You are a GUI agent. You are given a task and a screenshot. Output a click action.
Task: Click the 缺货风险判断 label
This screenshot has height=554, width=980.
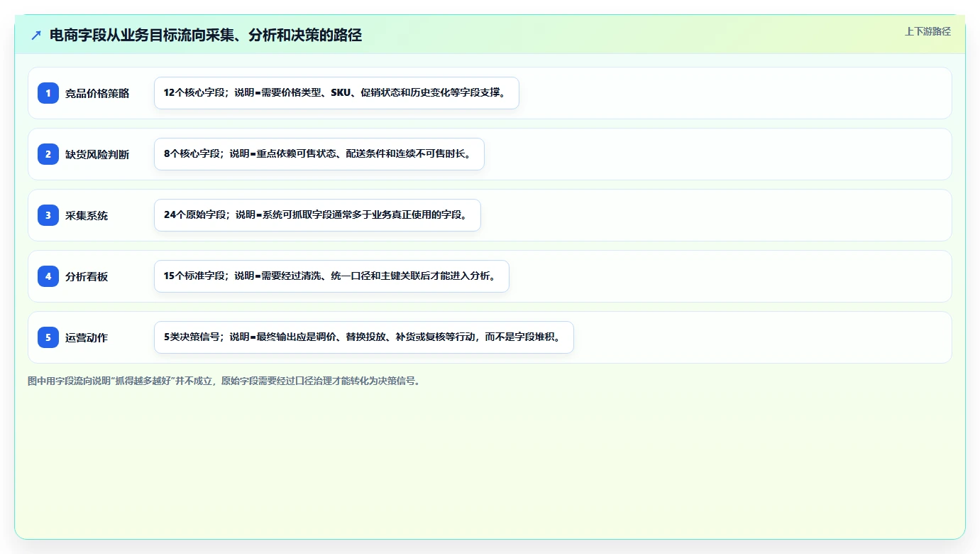[x=97, y=154]
